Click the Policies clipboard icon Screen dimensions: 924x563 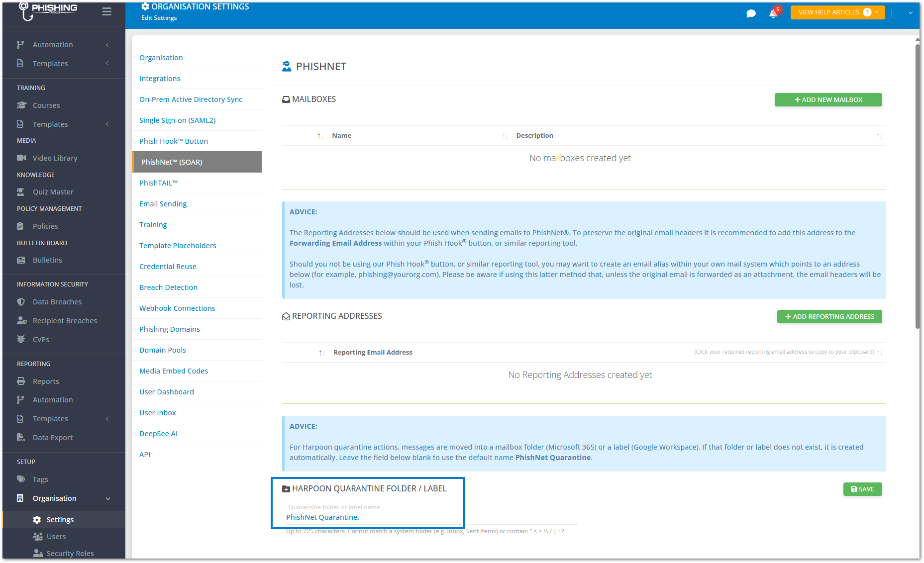(x=20, y=226)
